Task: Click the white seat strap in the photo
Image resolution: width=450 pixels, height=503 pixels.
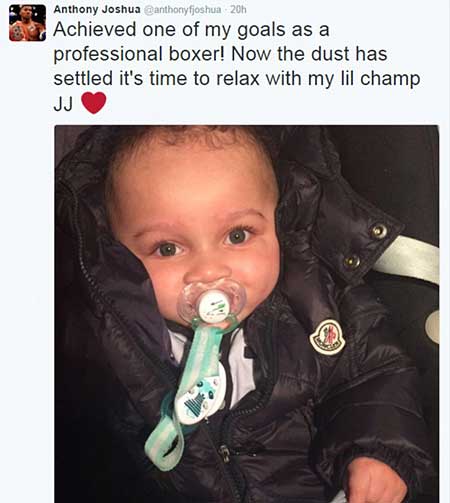Action: [x=407, y=258]
